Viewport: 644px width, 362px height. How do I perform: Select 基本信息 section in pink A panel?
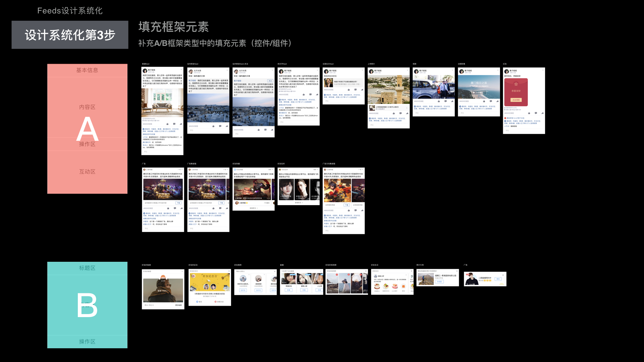pyautogui.click(x=87, y=70)
